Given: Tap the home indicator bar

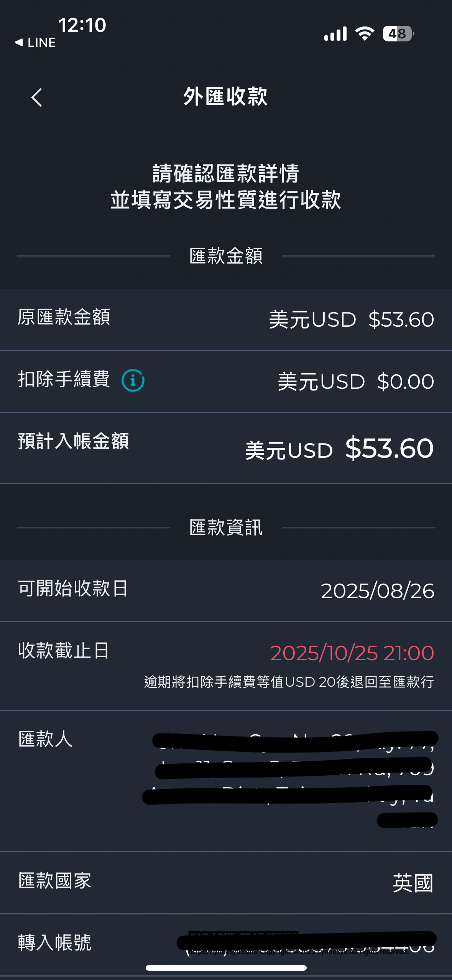Looking at the screenshot, I should (x=226, y=968).
